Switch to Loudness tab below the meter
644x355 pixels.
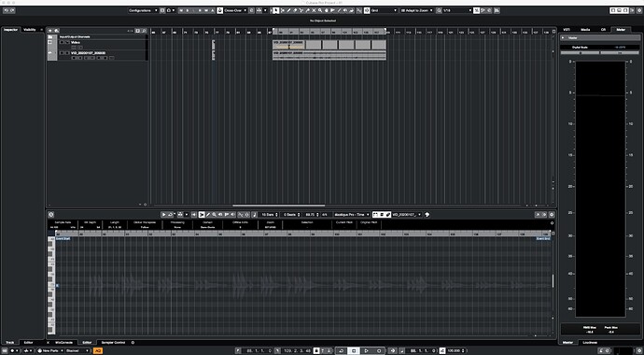coord(590,342)
